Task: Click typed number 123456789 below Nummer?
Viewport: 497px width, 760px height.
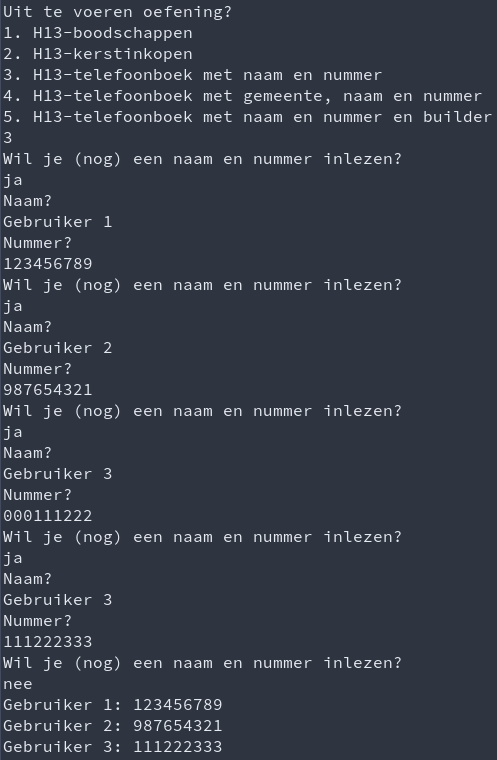Action: click(48, 264)
